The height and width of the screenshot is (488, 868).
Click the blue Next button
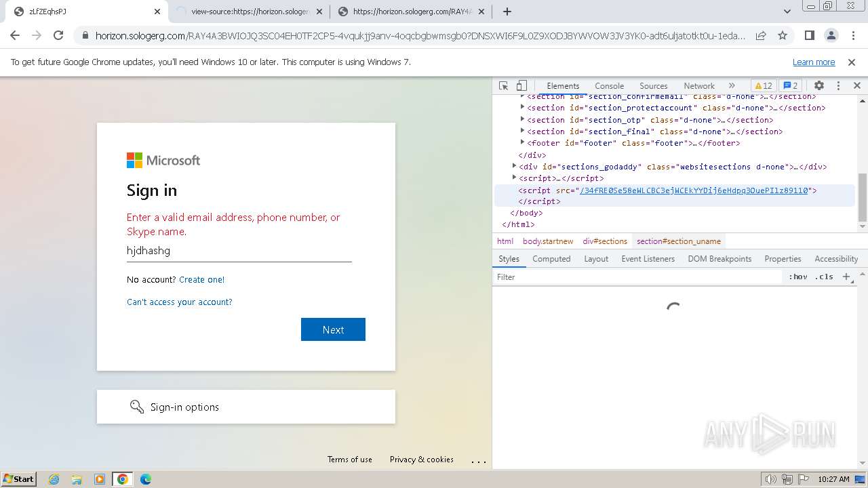click(x=333, y=329)
